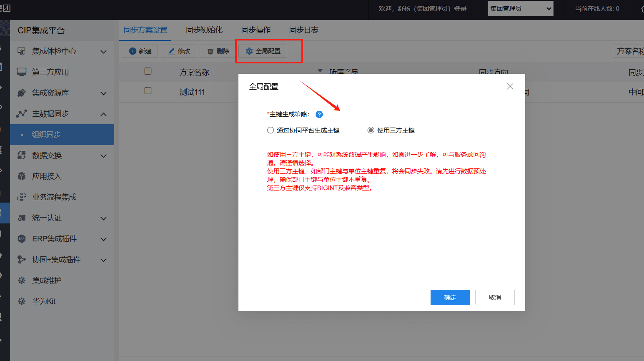
Task: Switch to the 同步方案设置 tab
Action: coord(145,30)
